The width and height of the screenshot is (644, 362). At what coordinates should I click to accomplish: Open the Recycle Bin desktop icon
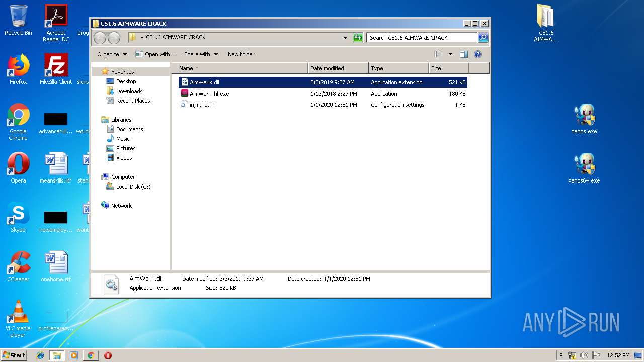[x=18, y=20]
